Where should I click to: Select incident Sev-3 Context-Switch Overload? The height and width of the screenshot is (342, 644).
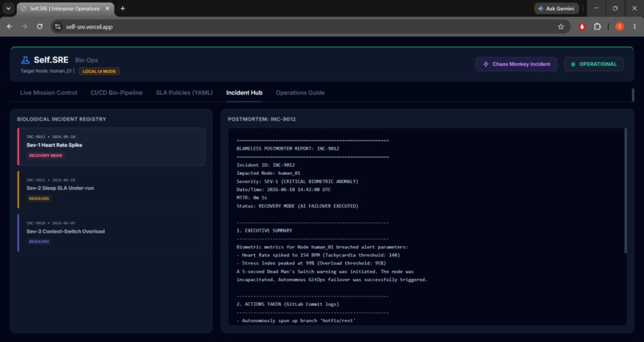[111, 233]
